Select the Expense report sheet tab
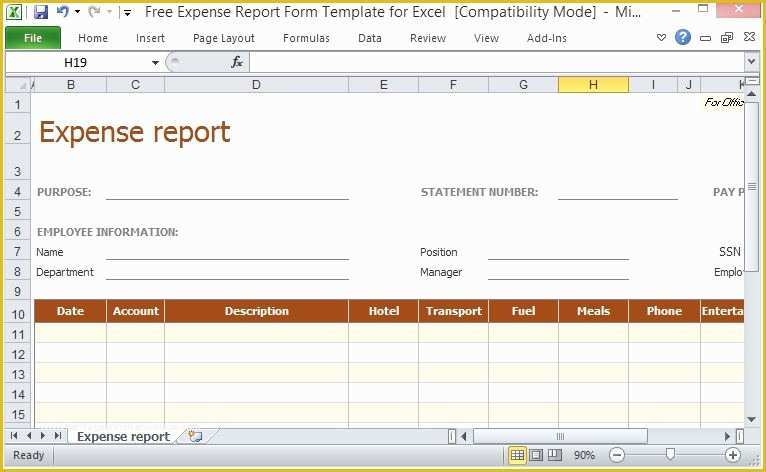 point(123,436)
